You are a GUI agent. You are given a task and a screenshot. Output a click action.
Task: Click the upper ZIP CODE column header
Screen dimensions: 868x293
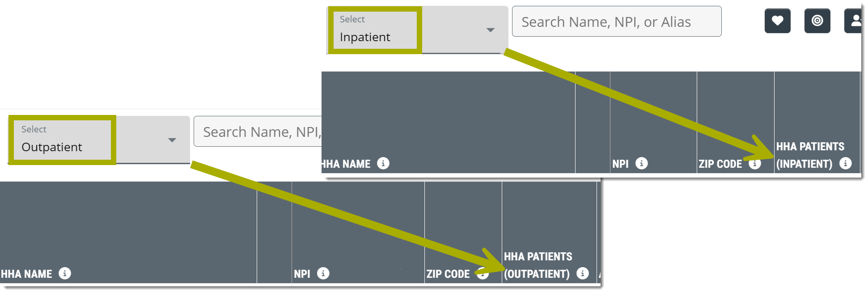[720, 164]
